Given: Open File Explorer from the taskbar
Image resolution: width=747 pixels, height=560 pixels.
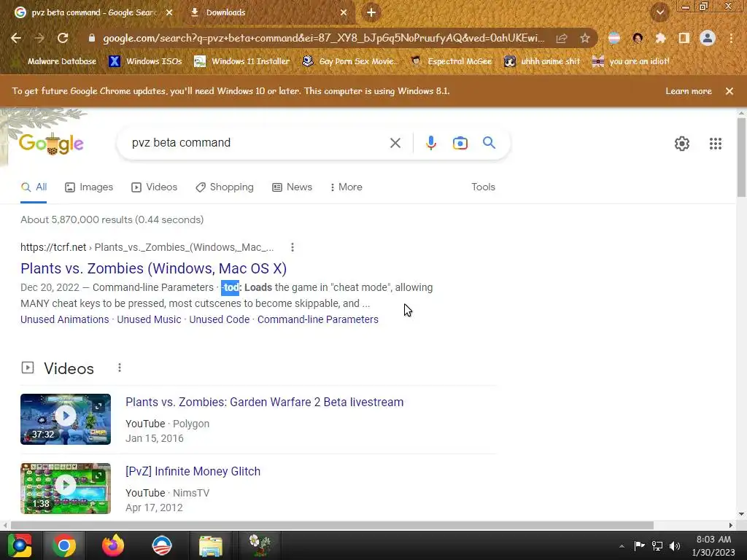Looking at the screenshot, I should [211, 545].
